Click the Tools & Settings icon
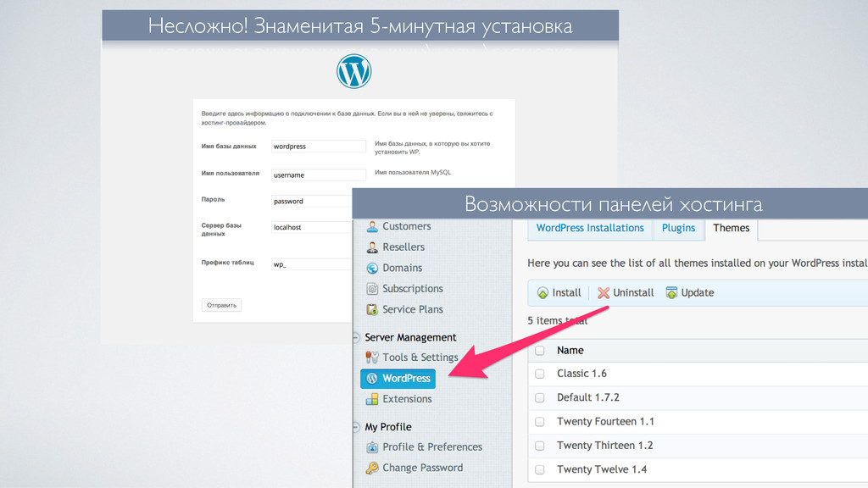This screenshot has height=488, width=868. tap(372, 358)
